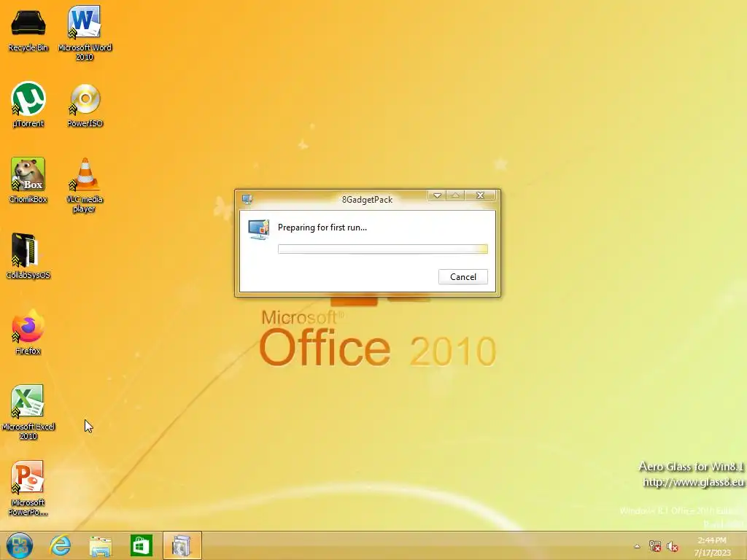Viewport: 747px width, 560px height.
Task: Cancel the 8GadgetPack first run preparation
Action: tap(462, 276)
